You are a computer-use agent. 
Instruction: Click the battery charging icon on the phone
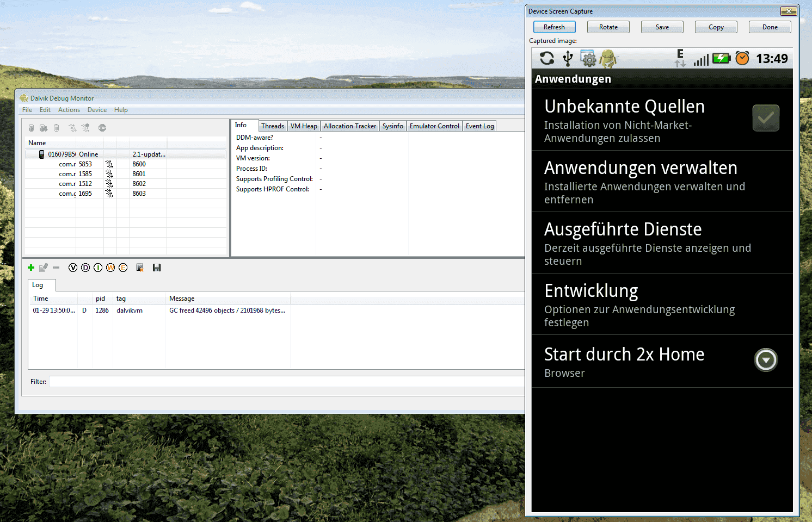coord(722,58)
